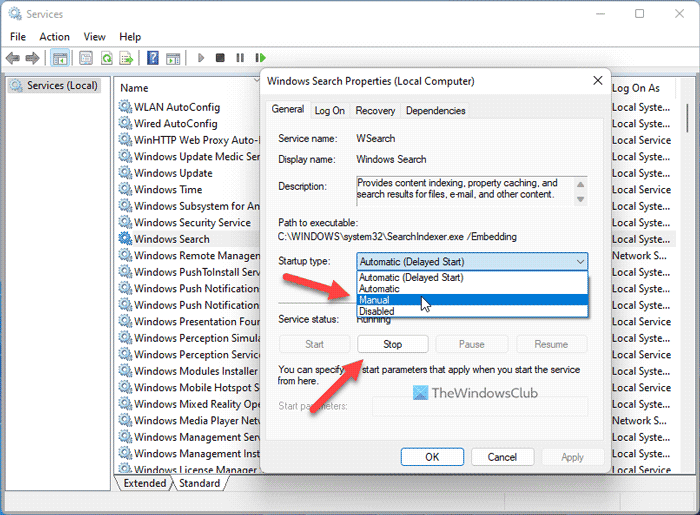Choose Automatic option in startup list
Image resolution: width=700 pixels, height=515 pixels.
click(x=472, y=289)
